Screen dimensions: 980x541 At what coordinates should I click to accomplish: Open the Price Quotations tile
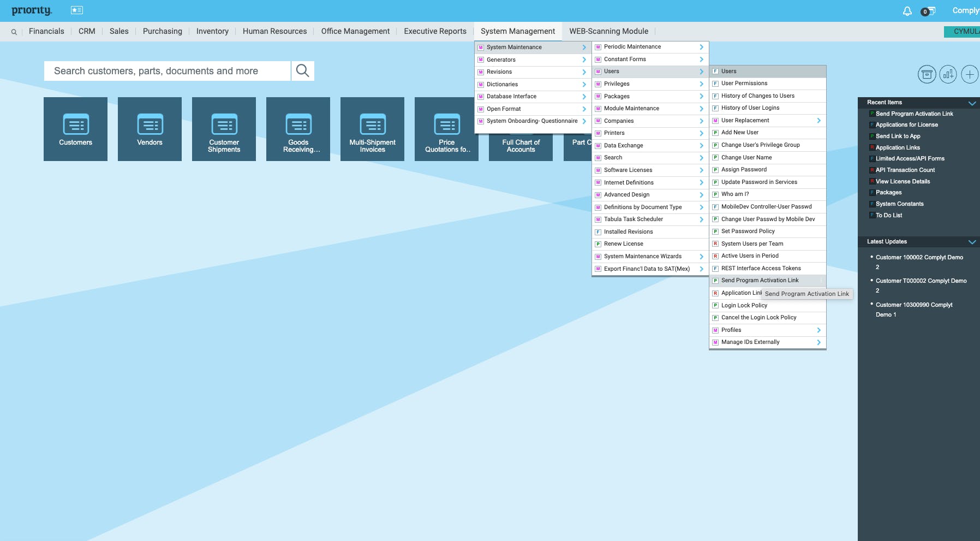click(x=446, y=129)
